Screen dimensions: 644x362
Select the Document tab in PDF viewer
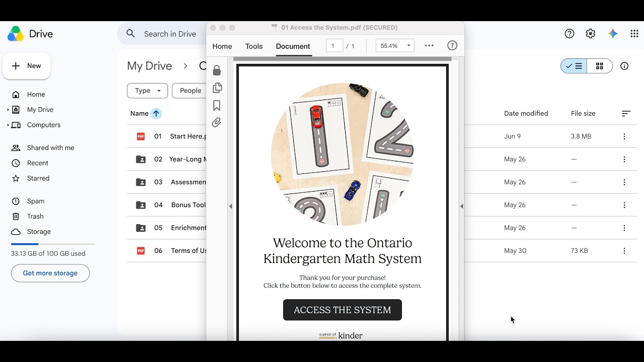293,46
